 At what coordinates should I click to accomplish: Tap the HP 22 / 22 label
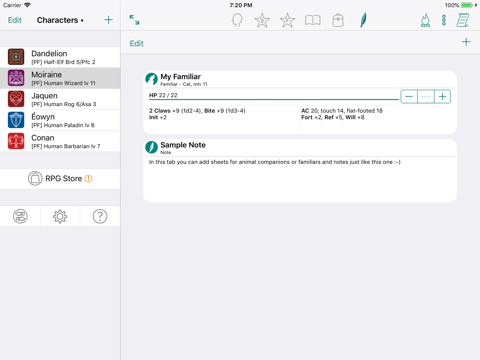pyautogui.click(x=163, y=95)
